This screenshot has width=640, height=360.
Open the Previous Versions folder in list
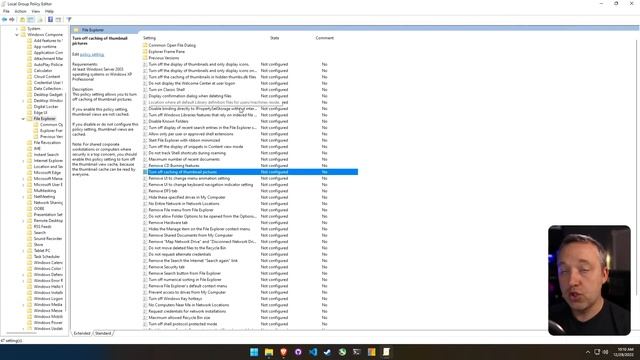tap(164, 58)
